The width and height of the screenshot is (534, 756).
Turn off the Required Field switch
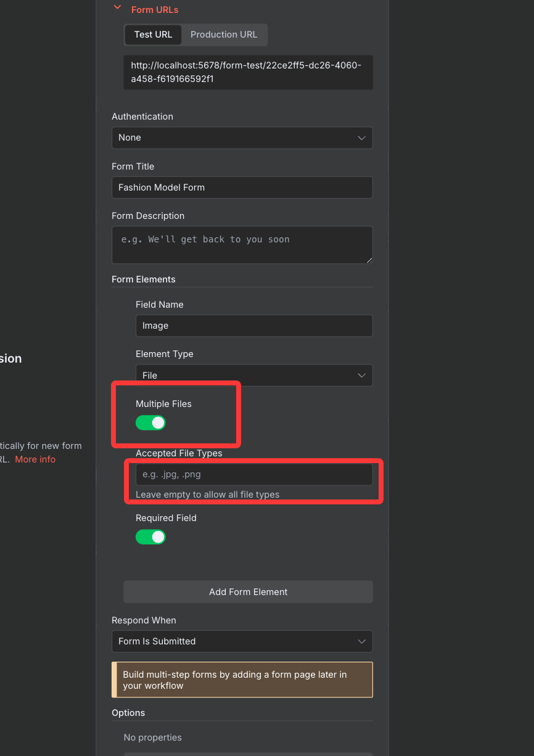point(151,536)
